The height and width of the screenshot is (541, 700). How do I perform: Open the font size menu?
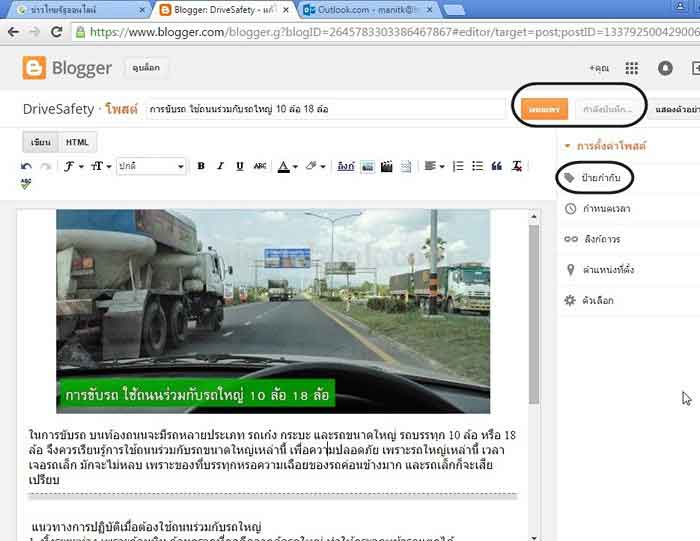click(101, 166)
